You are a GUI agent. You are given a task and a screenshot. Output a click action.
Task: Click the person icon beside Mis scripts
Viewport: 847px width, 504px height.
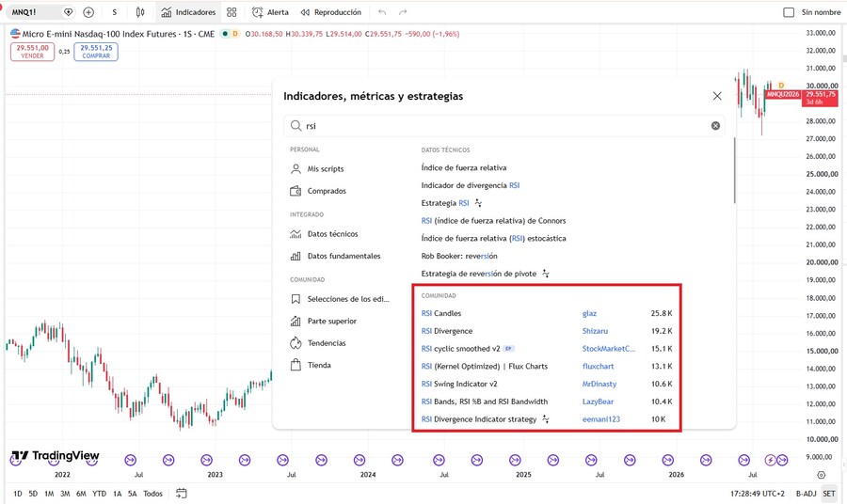tap(296, 169)
